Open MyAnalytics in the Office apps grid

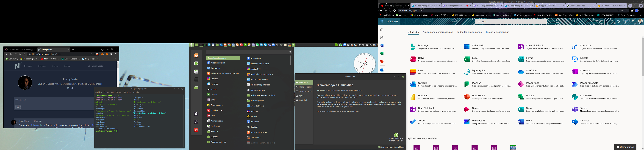tap(487, 72)
